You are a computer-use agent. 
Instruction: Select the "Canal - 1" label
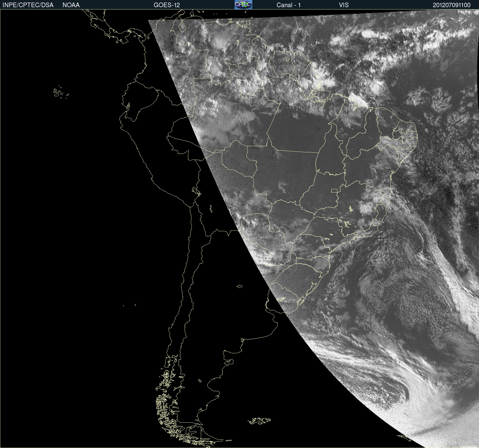pyautogui.click(x=288, y=5)
